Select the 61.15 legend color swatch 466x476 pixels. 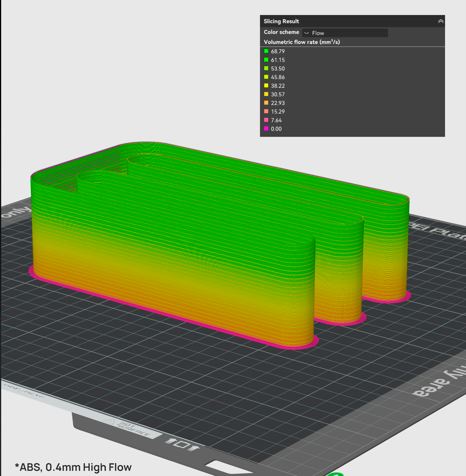pyautogui.click(x=266, y=60)
